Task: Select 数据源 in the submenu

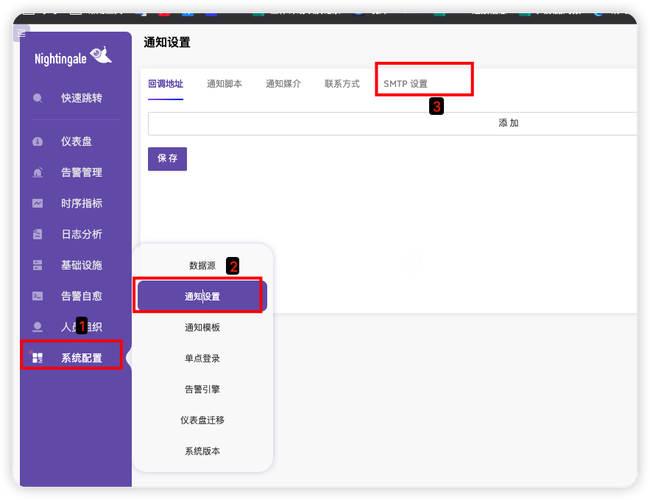Action: pyautogui.click(x=202, y=266)
